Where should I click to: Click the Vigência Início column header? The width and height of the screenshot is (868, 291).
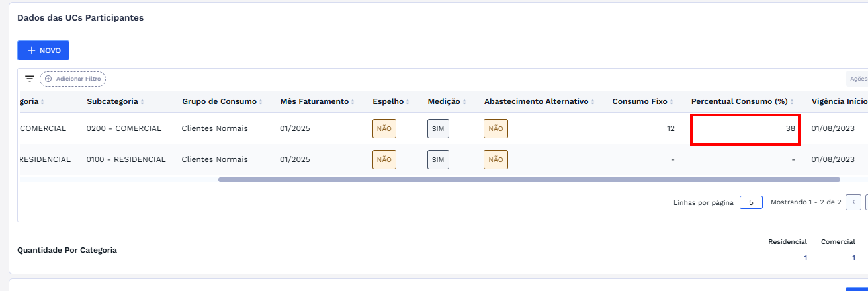click(x=839, y=102)
